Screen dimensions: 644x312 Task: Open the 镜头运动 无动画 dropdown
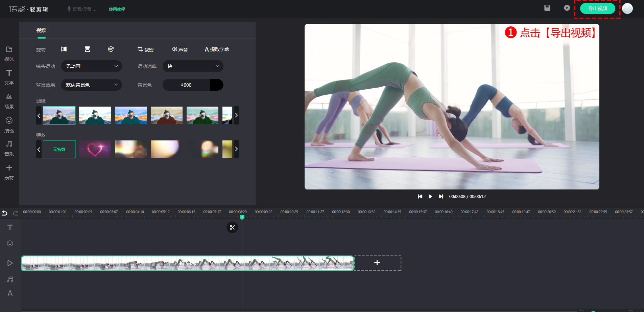coord(92,66)
